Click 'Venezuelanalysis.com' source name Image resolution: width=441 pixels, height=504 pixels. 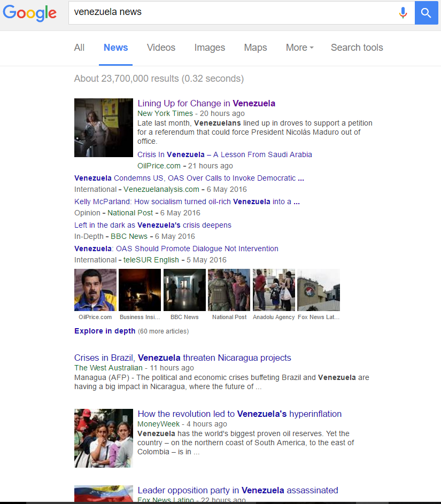(161, 189)
